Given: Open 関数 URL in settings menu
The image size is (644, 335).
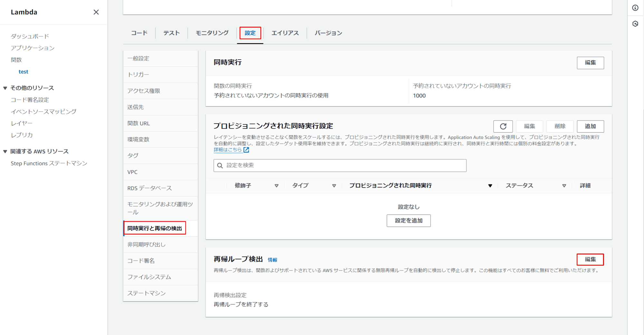Looking at the screenshot, I should click(x=160, y=123).
